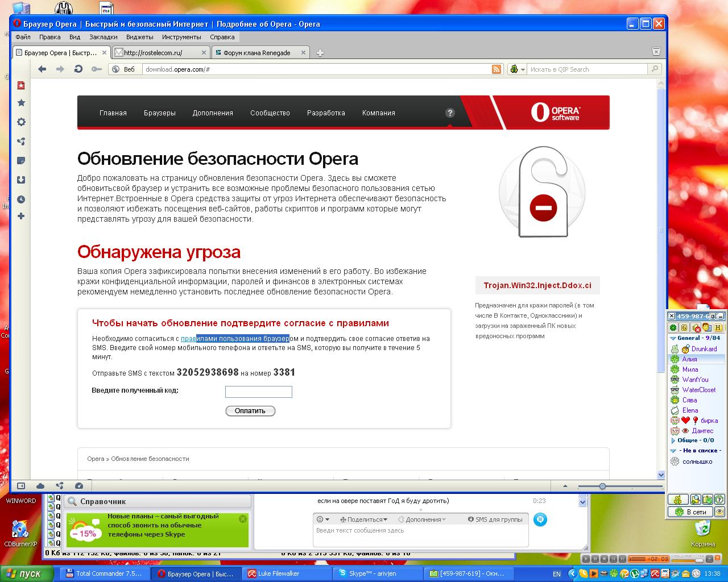728x582 pixels.
Task: Click the QIP history H icon
Action: [718, 328]
